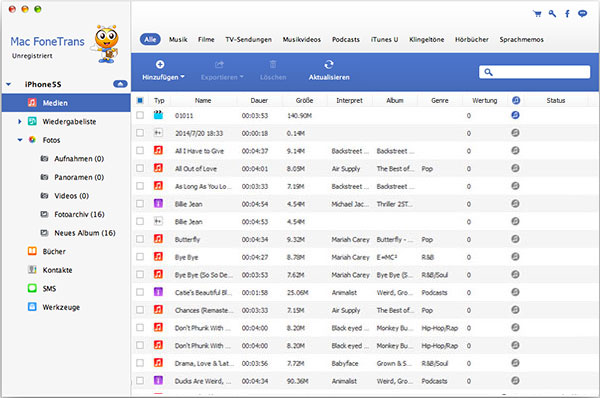Check the box for 2014/7/20 18:33
The image size is (600, 398).
click(x=140, y=132)
